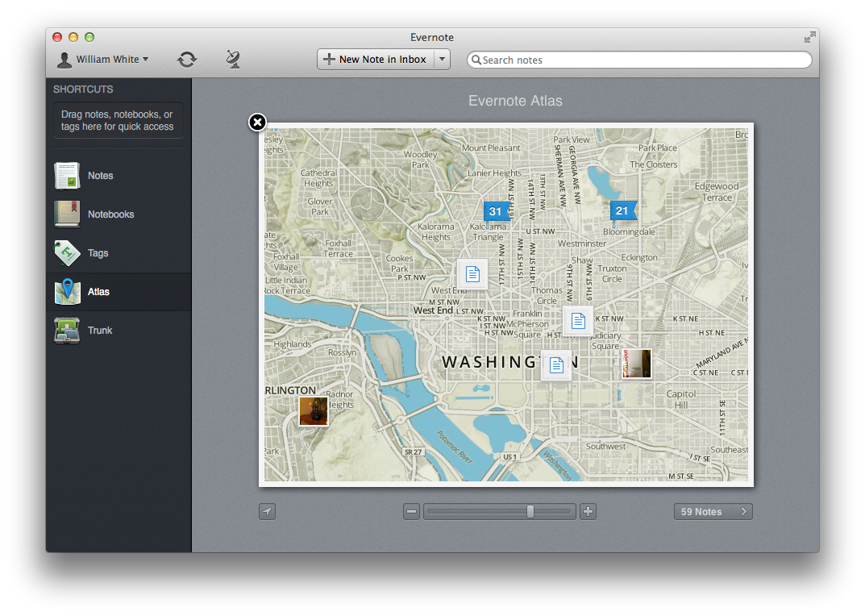The width and height of the screenshot is (865, 616).
Task: Zoom in with the plus button
Action: [x=588, y=512]
